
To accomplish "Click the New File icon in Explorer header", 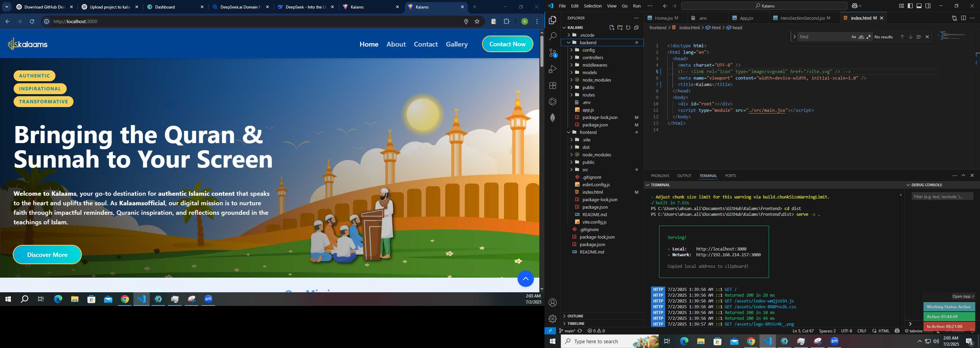I will 612,27.
